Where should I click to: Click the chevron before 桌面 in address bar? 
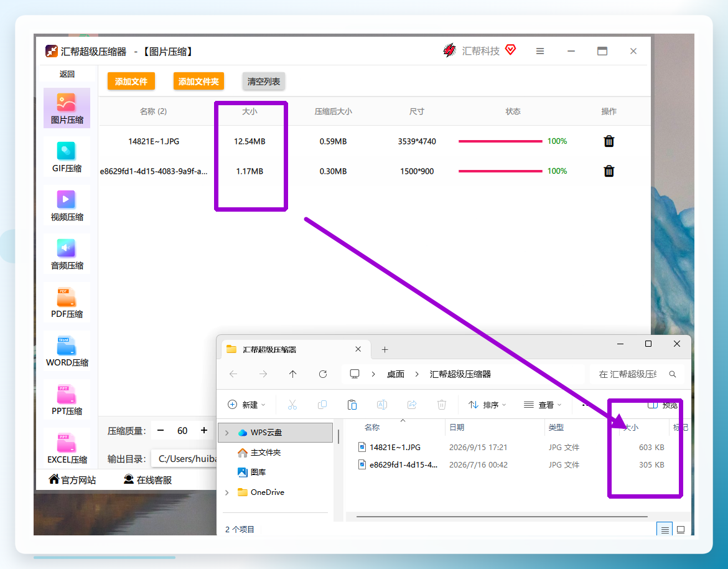click(373, 374)
